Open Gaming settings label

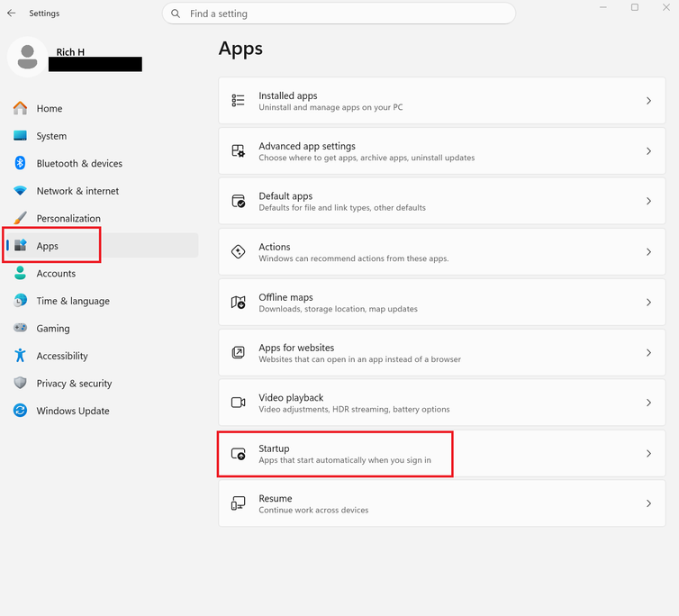53,329
